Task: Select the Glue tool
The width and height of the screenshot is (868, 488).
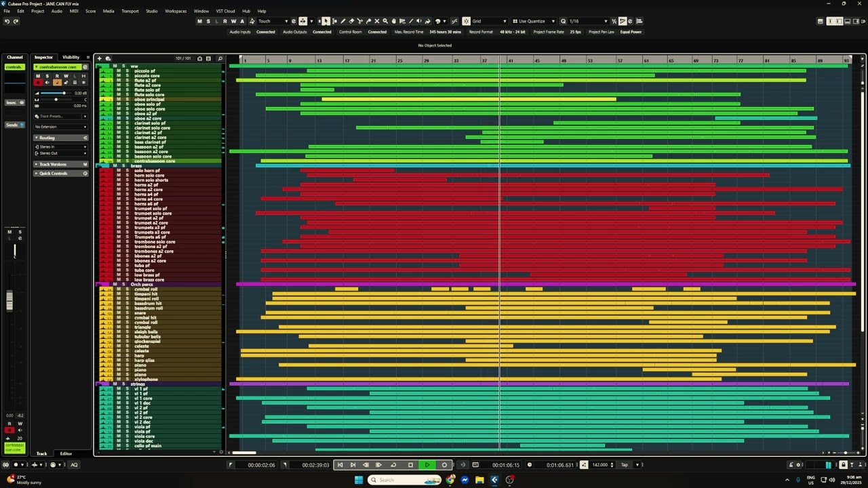Action: (368, 21)
